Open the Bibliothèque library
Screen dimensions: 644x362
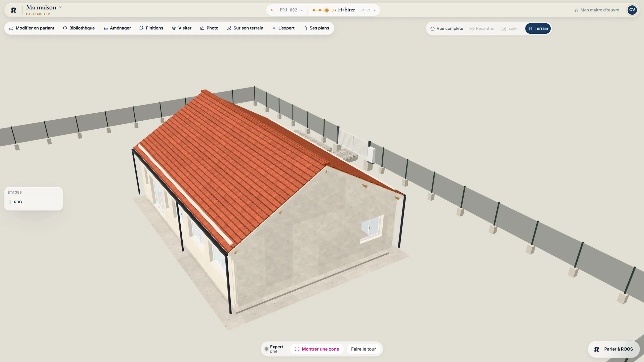pyautogui.click(x=79, y=28)
